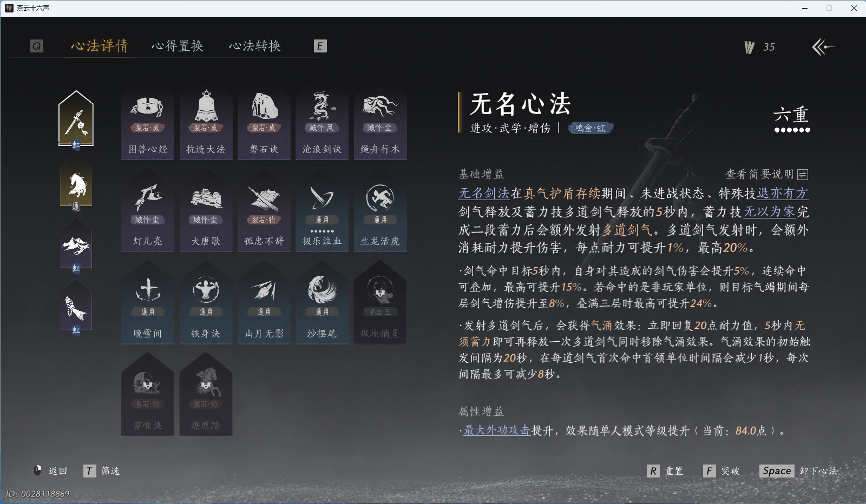Switch to the 心法转换 tab
The width and height of the screenshot is (866, 504).
[255, 46]
